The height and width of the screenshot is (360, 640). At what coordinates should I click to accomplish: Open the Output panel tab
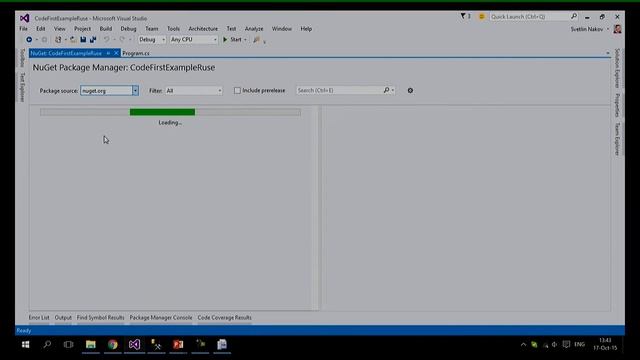click(x=63, y=317)
